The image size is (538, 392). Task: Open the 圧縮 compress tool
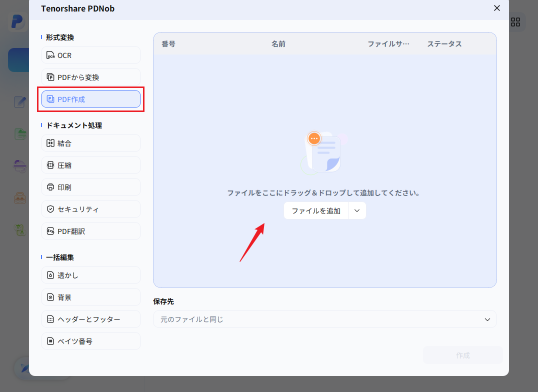[91, 165]
